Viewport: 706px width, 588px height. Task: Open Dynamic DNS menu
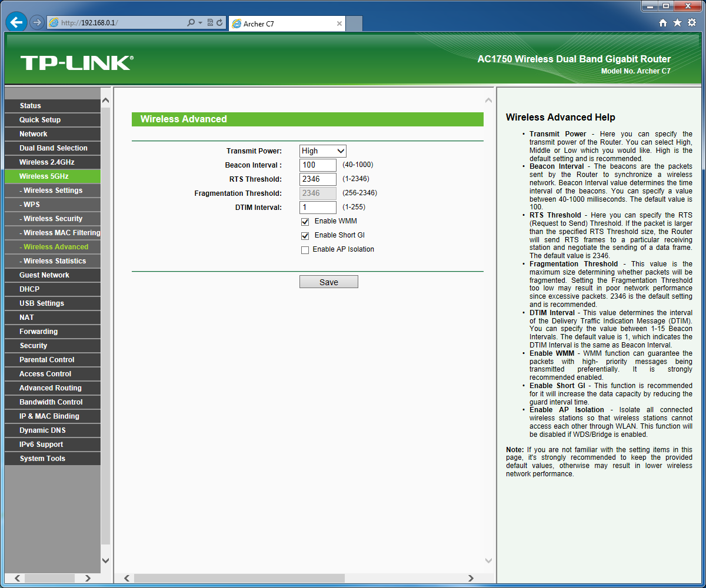click(52, 430)
